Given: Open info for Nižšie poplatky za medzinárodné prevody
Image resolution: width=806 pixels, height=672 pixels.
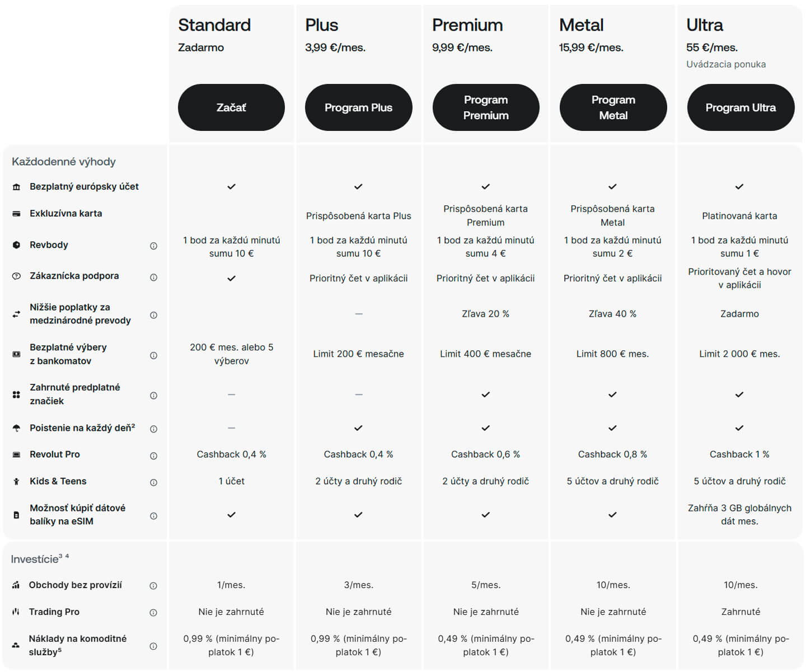Looking at the screenshot, I should click(x=153, y=315).
